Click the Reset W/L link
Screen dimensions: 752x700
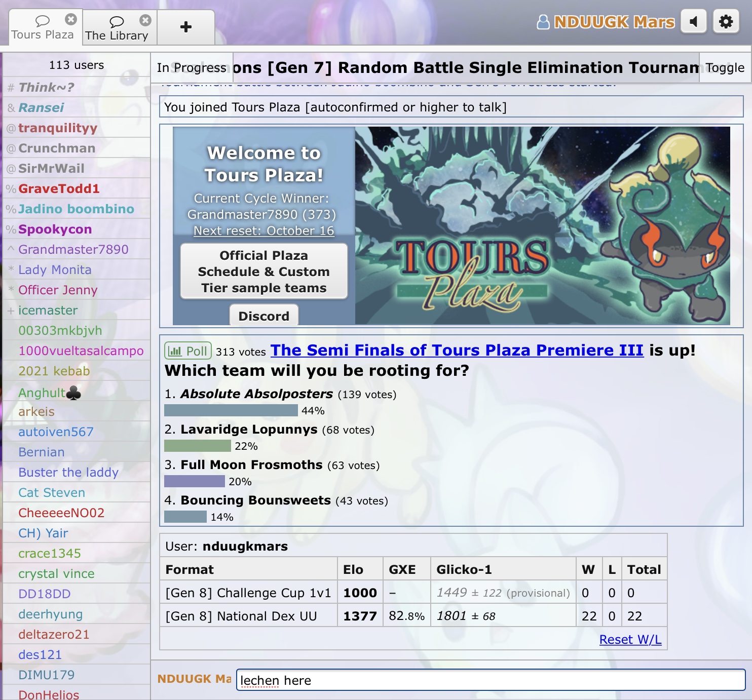click(x=630, y=639)
